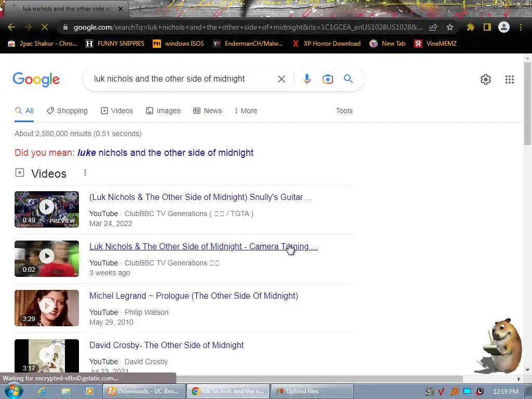Viewport: 532px width, 399px height.
Task: Switch to Downloads - UC Browser window
Action: click(x=144, y=391)
